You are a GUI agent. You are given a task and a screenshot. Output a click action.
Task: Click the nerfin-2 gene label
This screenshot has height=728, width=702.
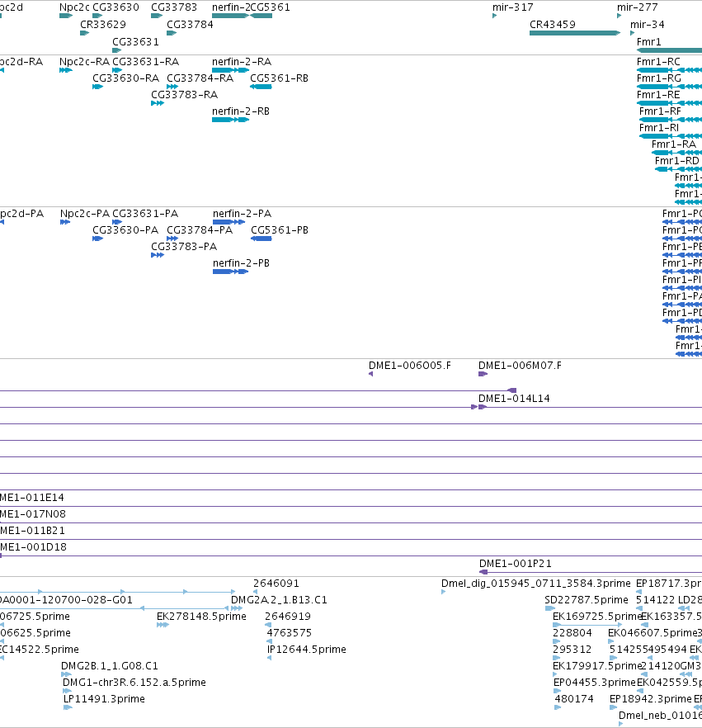(231, 7)
